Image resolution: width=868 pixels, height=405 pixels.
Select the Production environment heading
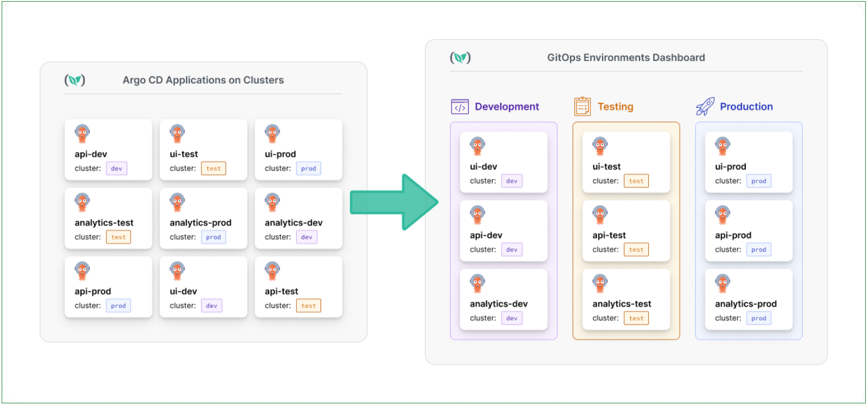tap(746, 107)
